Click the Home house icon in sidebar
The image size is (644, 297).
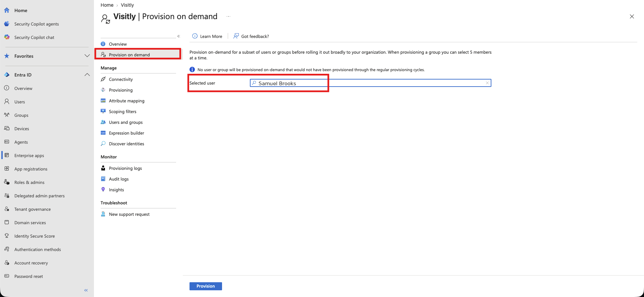click(x=7, y=10)
